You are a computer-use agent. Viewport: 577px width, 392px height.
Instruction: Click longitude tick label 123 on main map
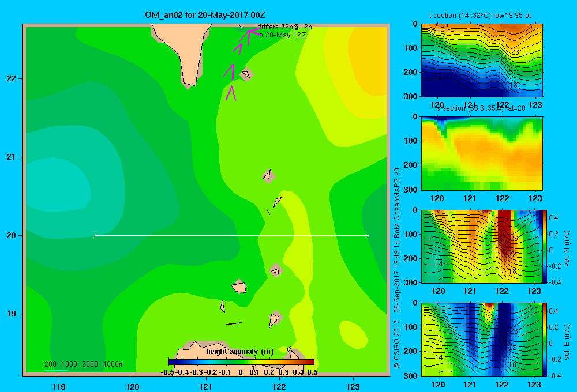tap(353, 386)
